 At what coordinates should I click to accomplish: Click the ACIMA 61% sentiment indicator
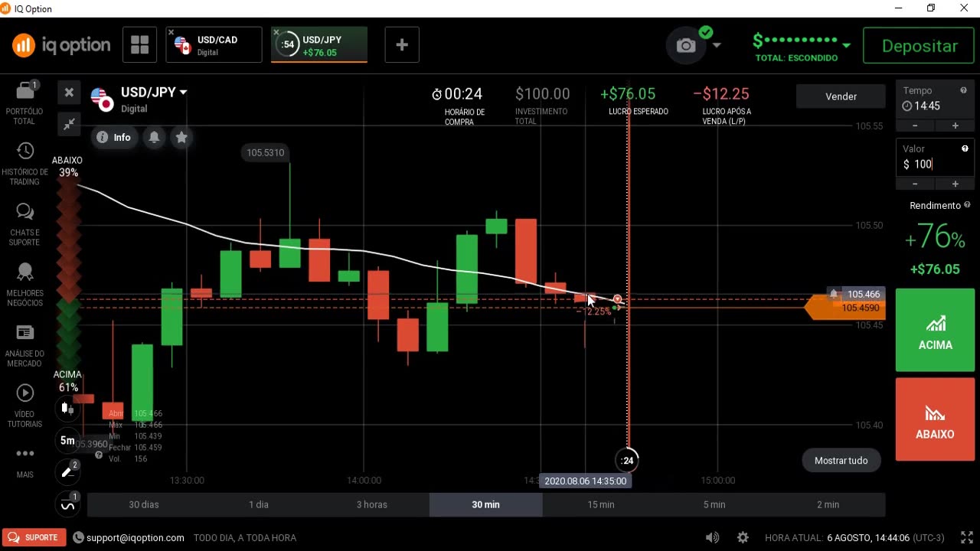pyautogui.click(x=67, y=380)
